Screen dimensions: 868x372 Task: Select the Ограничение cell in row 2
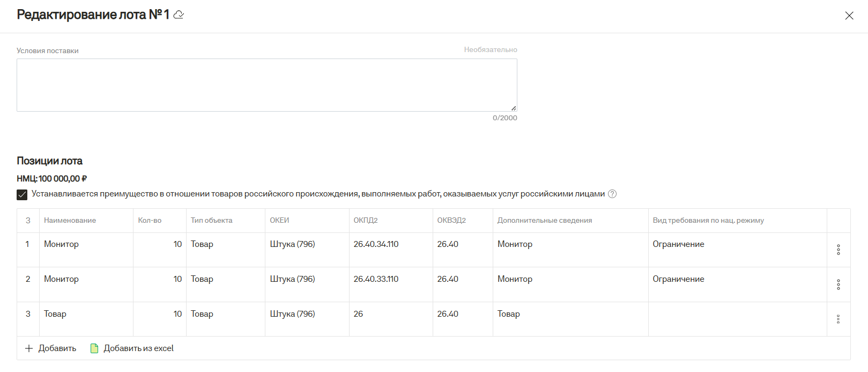(678, 279)
